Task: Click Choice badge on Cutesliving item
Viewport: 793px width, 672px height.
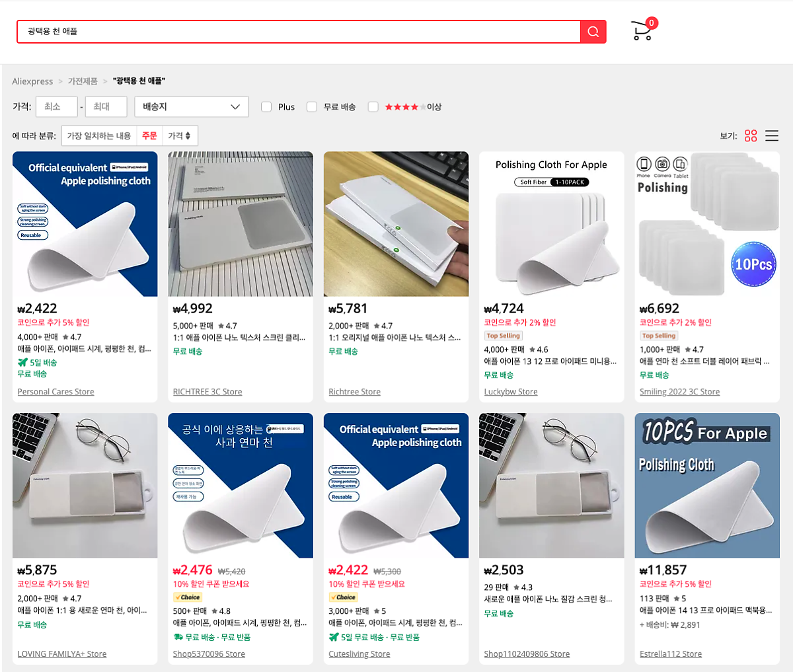Action: [x=343, y=597]
